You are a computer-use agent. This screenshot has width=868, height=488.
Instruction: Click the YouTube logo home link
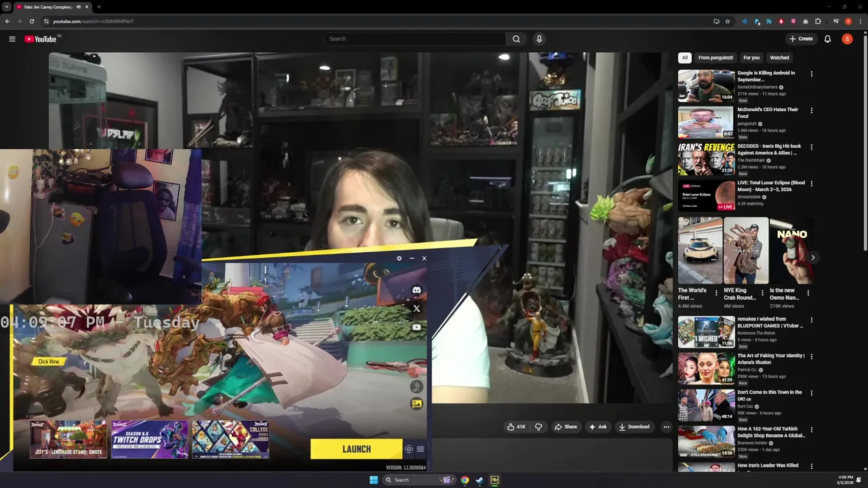coord(41,39)
